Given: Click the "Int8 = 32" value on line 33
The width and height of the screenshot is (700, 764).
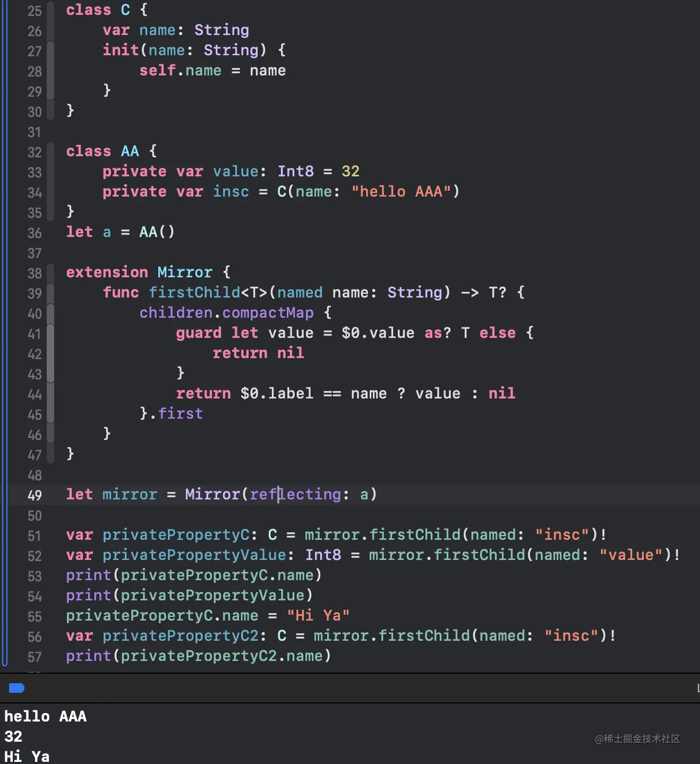Looking at the screenshot, I should click(x=319, y=172).
